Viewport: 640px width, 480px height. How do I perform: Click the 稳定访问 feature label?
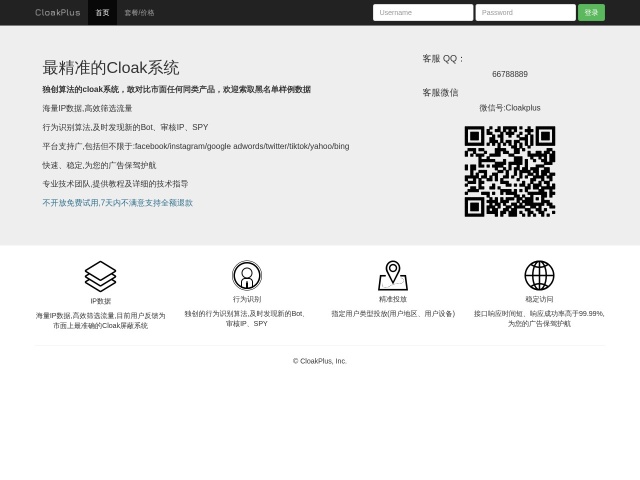pyautogui.click(x=539, y=299)
